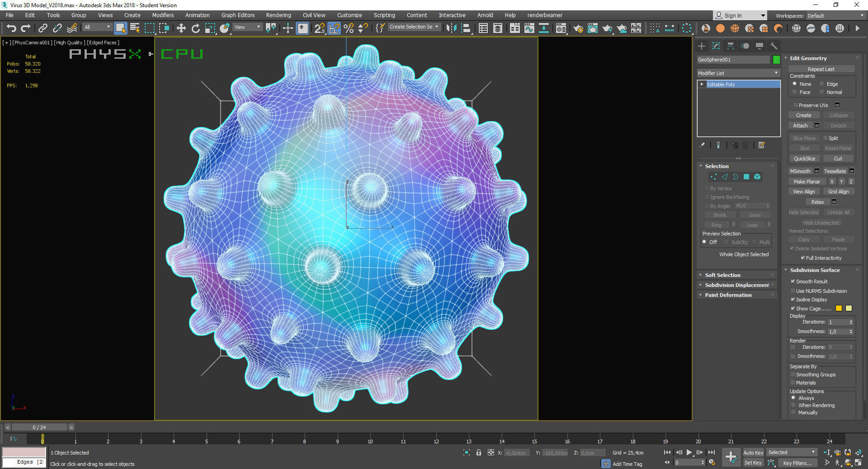Click the Redo arrow icon
Viewport: 868px width, 469px height.
coord(26,28)
